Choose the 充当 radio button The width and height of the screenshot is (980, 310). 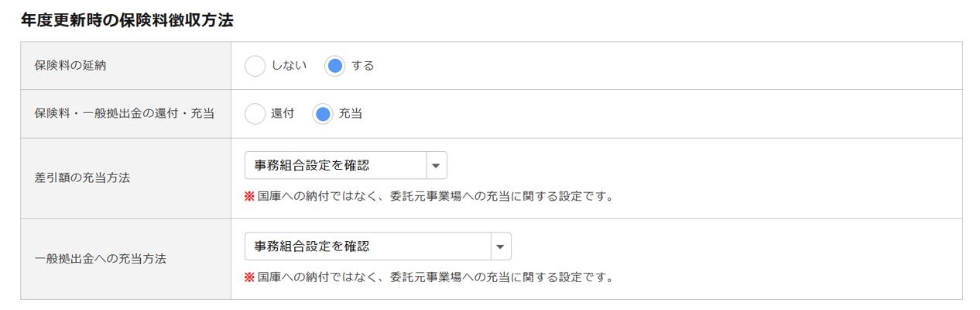pyautogui.click(x=323, y=114)
